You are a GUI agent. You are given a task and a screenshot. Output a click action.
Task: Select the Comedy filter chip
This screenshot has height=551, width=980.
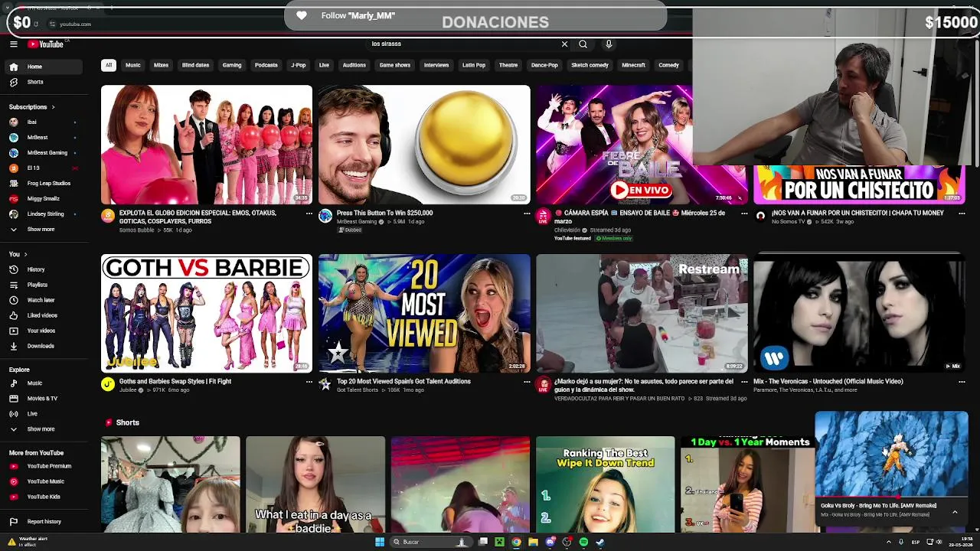668,65
